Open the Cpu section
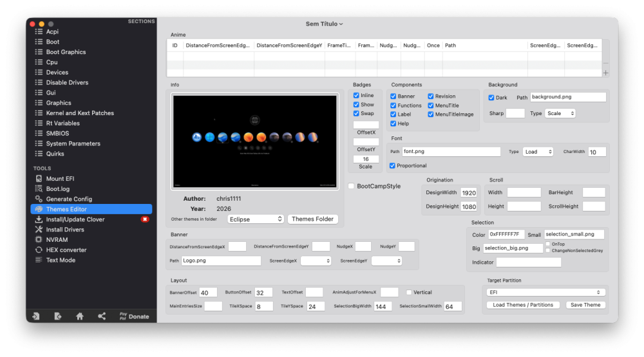The image size is (644, 357). coord(52,62)
